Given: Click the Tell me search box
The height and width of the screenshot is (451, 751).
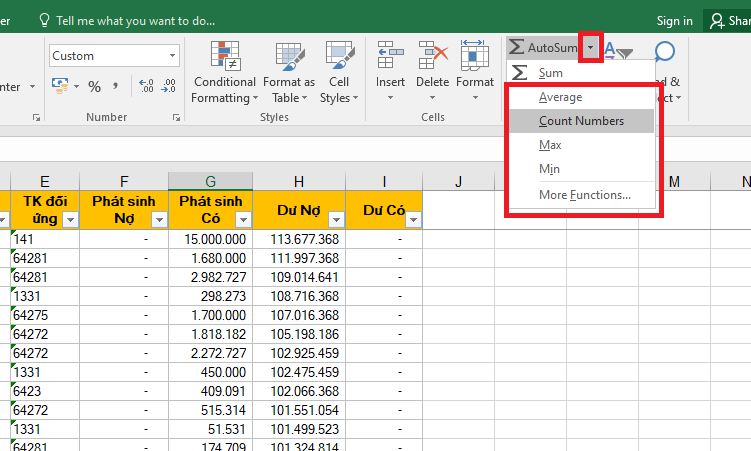Looking at the screenshot, I should coord(135,20).
